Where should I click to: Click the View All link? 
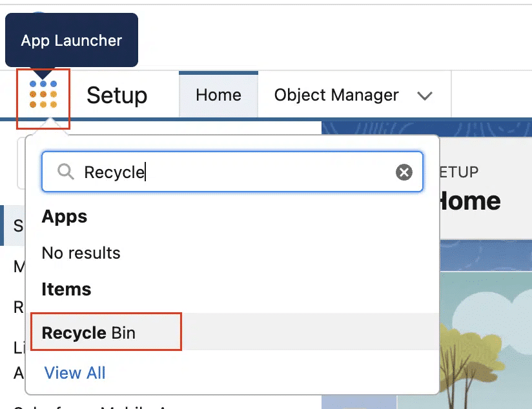pos(74,372)
